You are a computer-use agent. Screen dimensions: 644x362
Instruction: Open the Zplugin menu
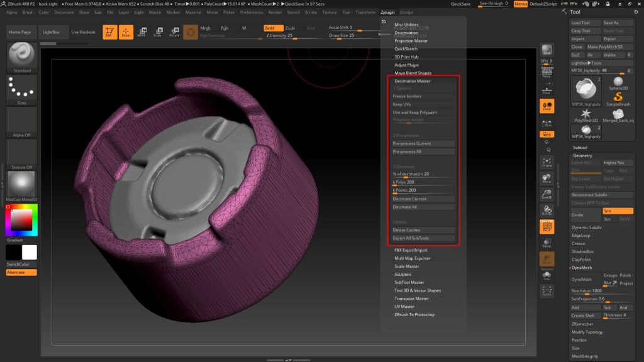[x=387, y=13]
